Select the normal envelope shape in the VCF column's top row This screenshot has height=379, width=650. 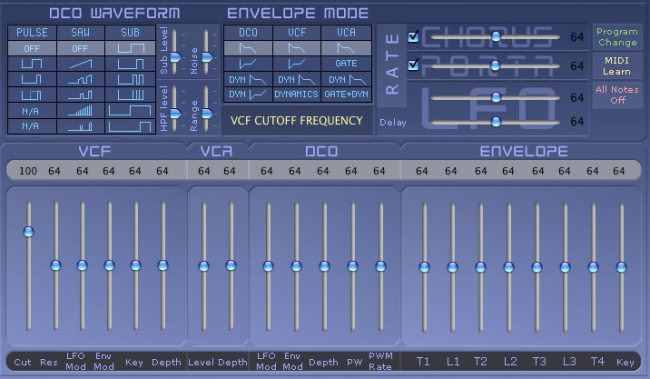pyautogui.click(x=297, y=48)
